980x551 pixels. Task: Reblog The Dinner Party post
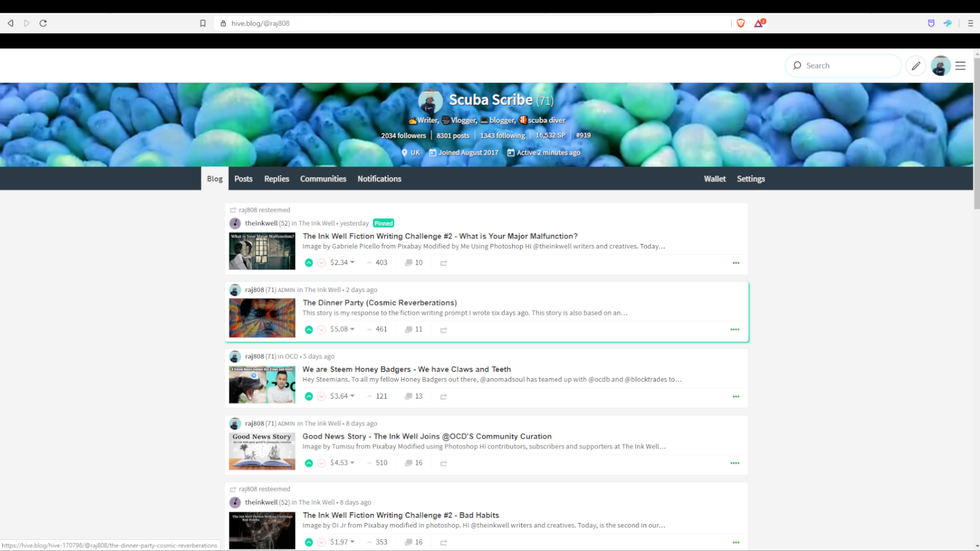[x=443, y=330]
